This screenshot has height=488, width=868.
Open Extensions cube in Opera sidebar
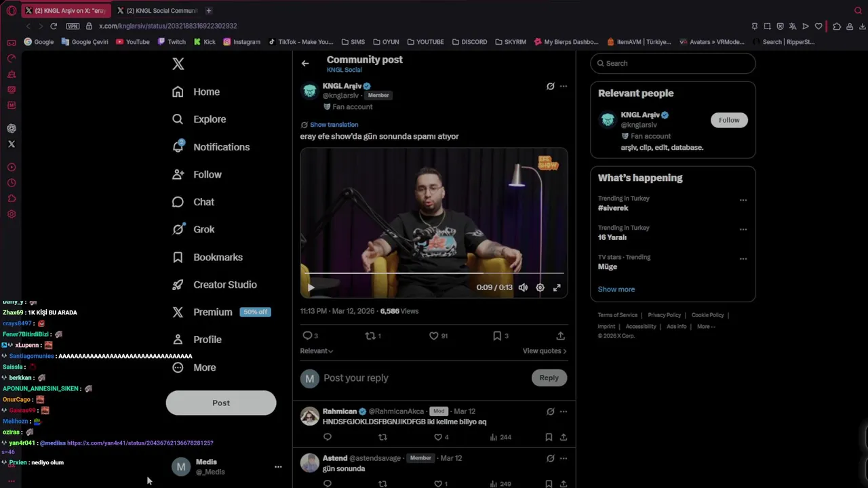click(x=12, y=199)
